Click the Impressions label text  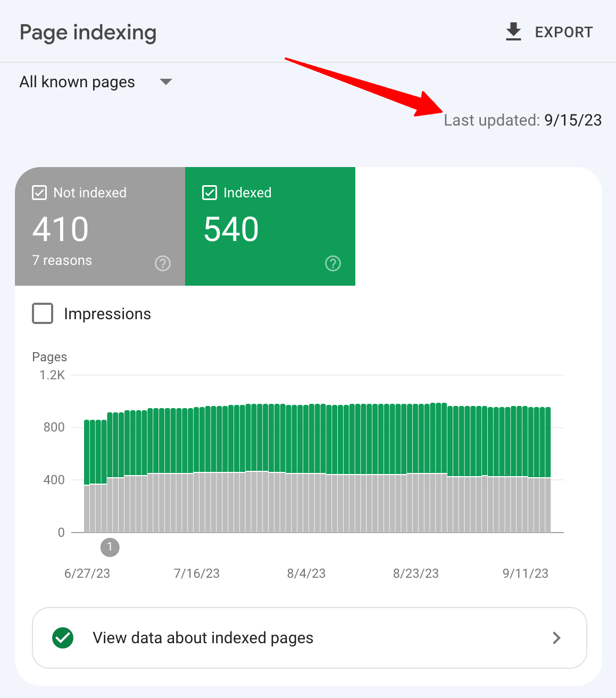coord(107,314)
